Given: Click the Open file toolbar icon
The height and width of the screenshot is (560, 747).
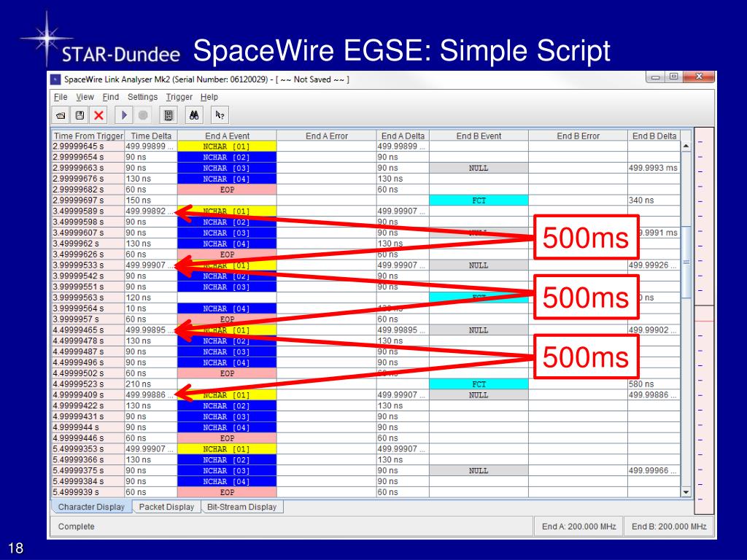Looking at the screenshot, I should [x=61, y=115].
